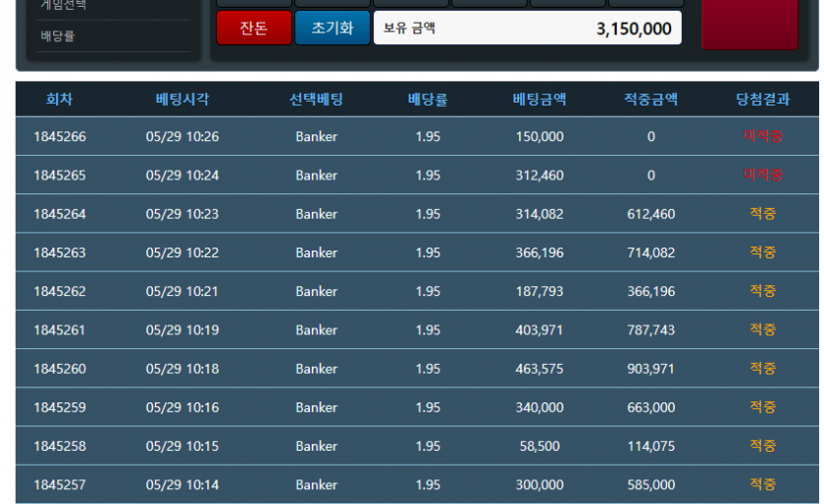The width and height of the screenshot is (824, 504).
Task: Click bet amount 300,000
Action: [x=540, y=485]
